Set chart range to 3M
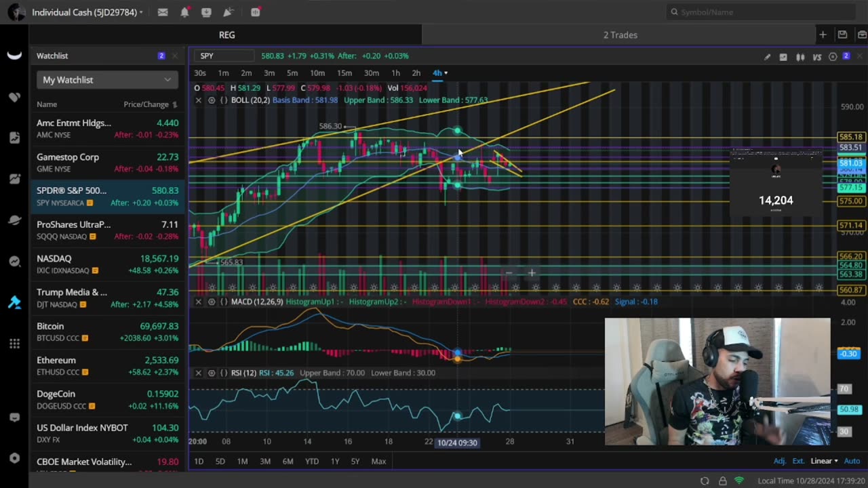 pyautogui.click(x=265, y=462)
